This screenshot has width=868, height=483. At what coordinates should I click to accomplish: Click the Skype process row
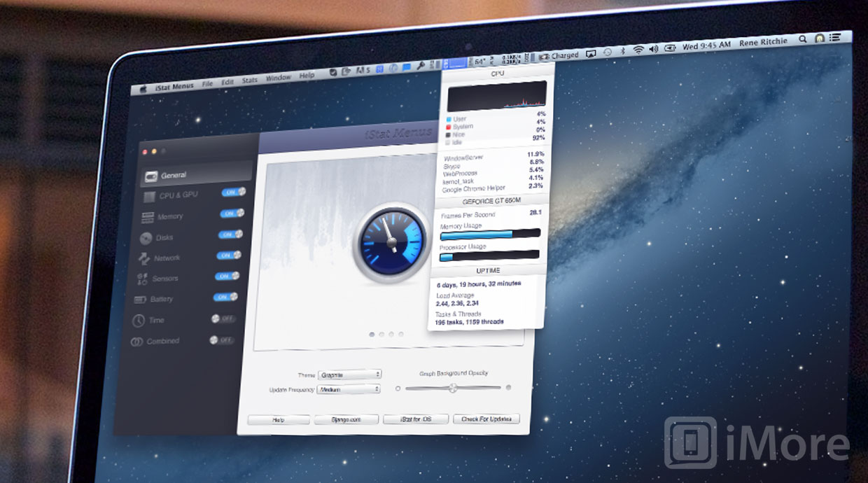pos(494,164)
